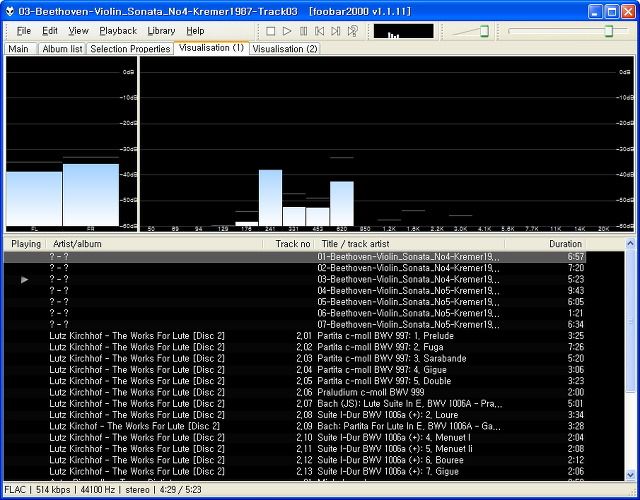Select track 01-Beethoven-Violin_Sonata_No4
This screenshot has width=640, height=500.
pos(295,257)
